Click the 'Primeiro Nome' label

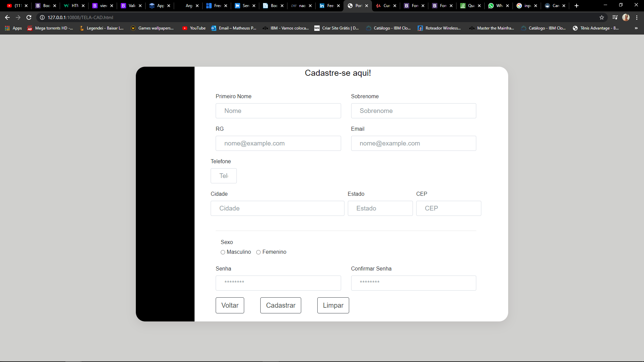point(233,96)
